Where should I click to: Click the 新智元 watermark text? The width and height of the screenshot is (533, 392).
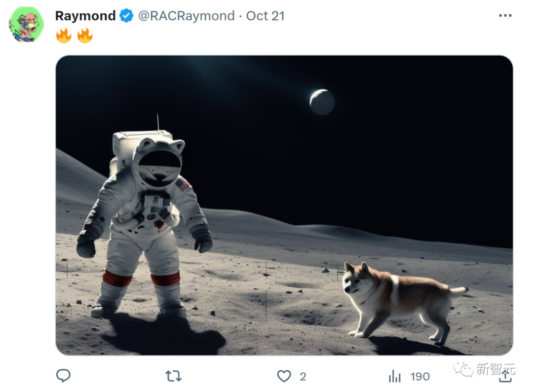(495, 369)
